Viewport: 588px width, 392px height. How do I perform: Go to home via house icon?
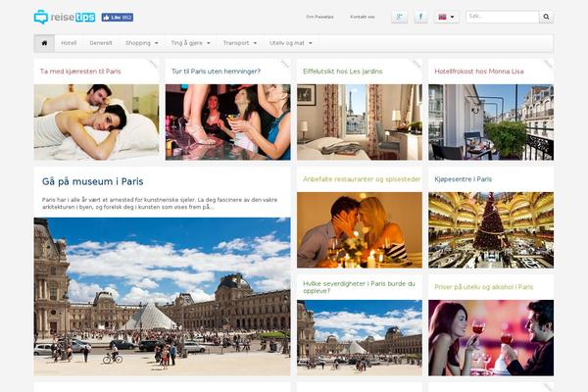(44, 43)
